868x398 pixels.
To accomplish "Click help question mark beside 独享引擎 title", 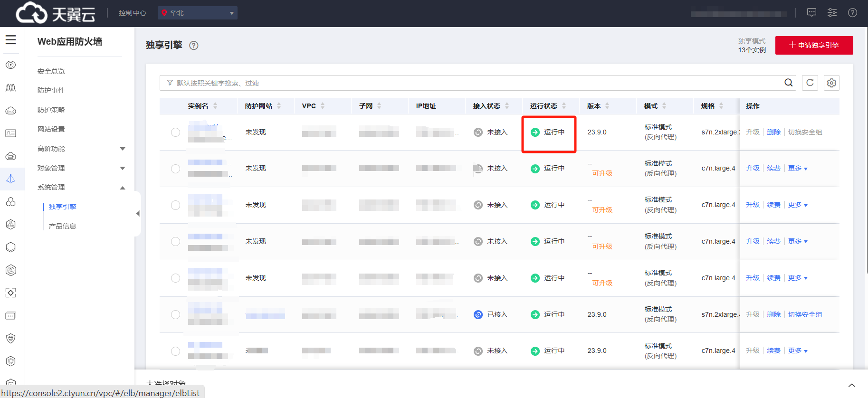I will coord(194,46).
